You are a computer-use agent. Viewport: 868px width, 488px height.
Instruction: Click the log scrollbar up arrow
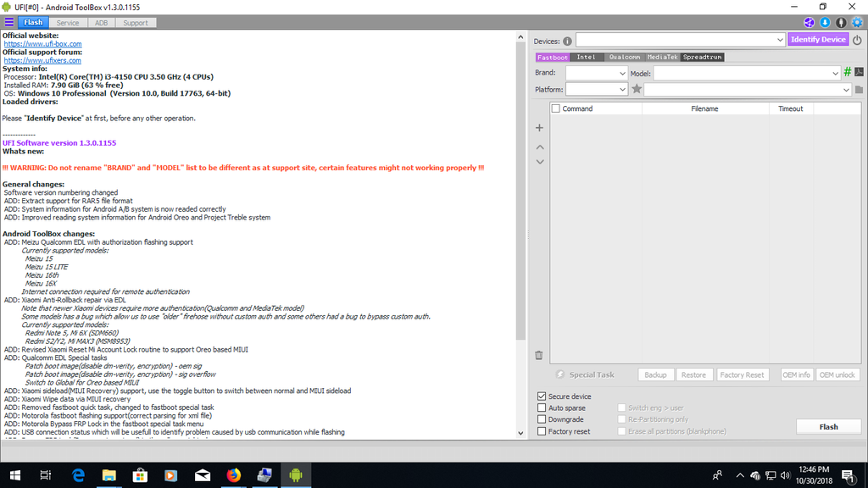(x=520, y=37)
